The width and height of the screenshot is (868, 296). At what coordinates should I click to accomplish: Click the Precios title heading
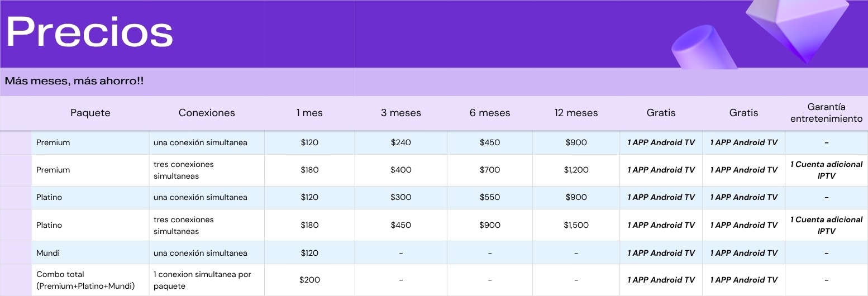click(89, 32)
